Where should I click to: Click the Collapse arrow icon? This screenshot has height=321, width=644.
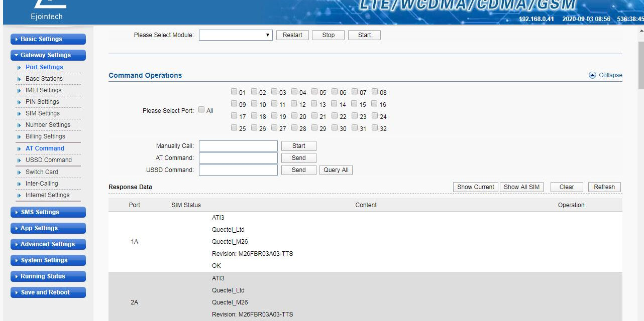tap(592, 75)
